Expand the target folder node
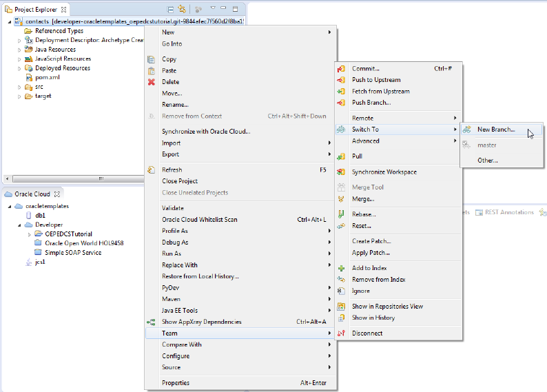The width and height of the screenshot is (547, 392). click(x=19, y=96)
